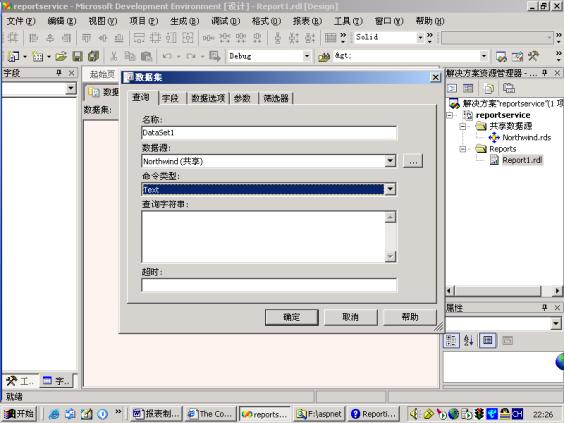Switch to the F:\aspnet taskbar window
Image resolution: width=564 pixels, height=423 pixels.
(319, 414)
